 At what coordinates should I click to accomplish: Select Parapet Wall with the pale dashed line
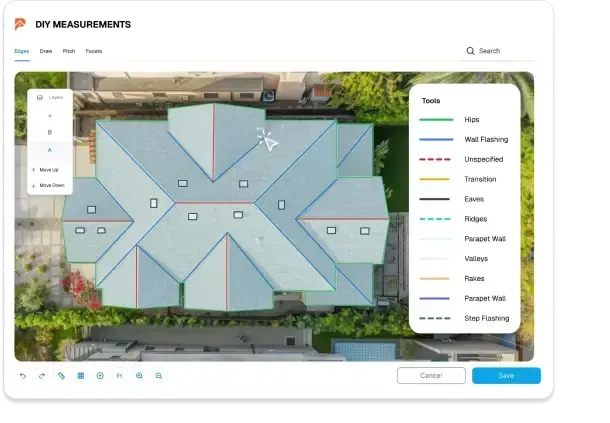pyautogui.click(x=464, y=239)
